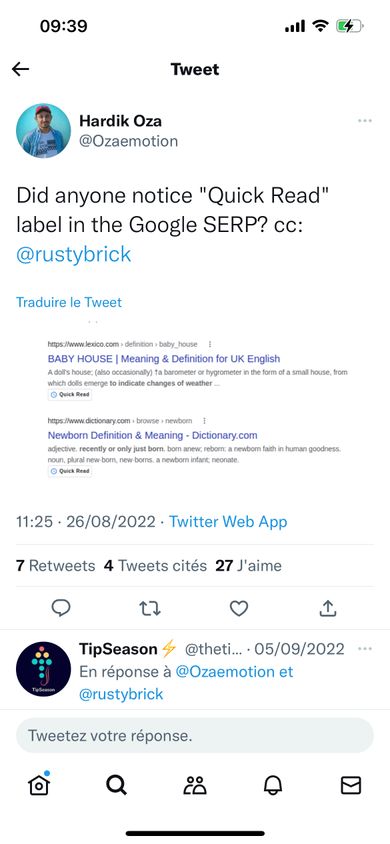Like the tweet with the heart icon

[x=239, y=608]
